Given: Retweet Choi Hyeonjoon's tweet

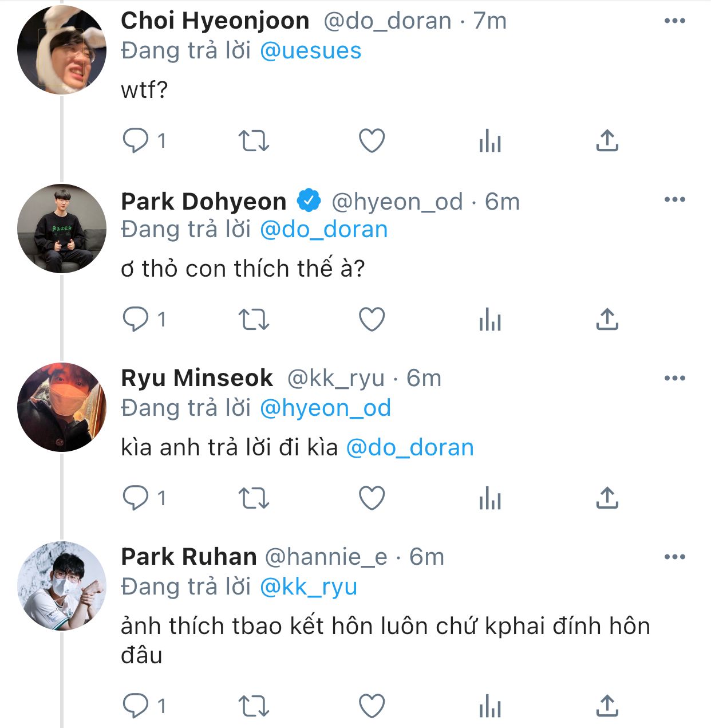Looking at the screenshot, I should [x=253, y=140].
